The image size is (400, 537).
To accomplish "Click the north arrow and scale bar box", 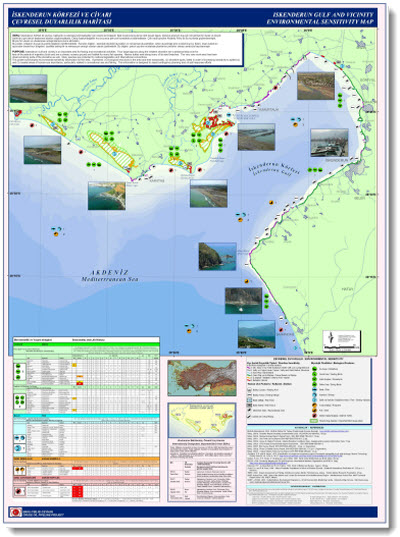I will point(341,341).
